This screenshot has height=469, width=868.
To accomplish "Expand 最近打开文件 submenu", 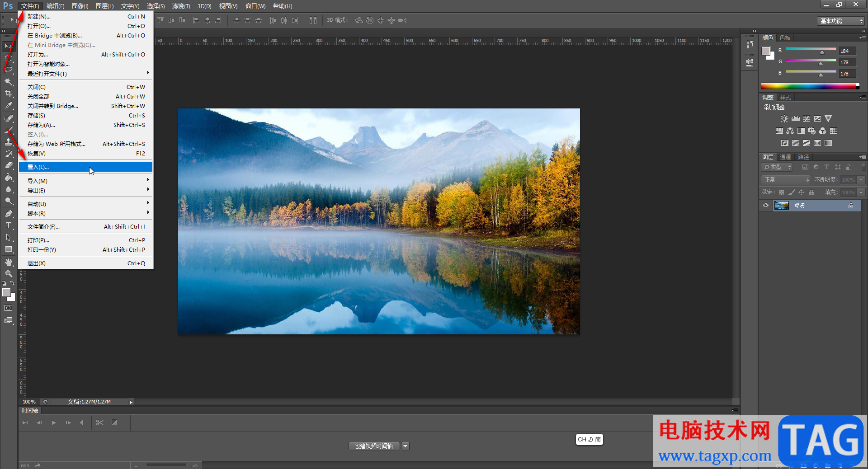I will [86, 74].
